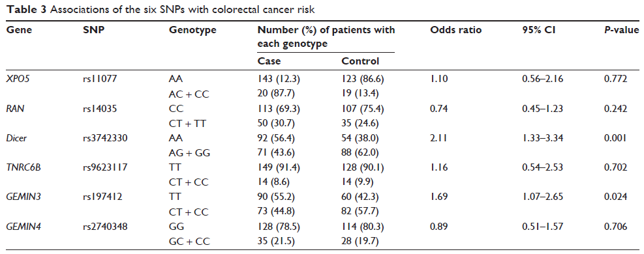Click the Table 3 title caption

161,10
